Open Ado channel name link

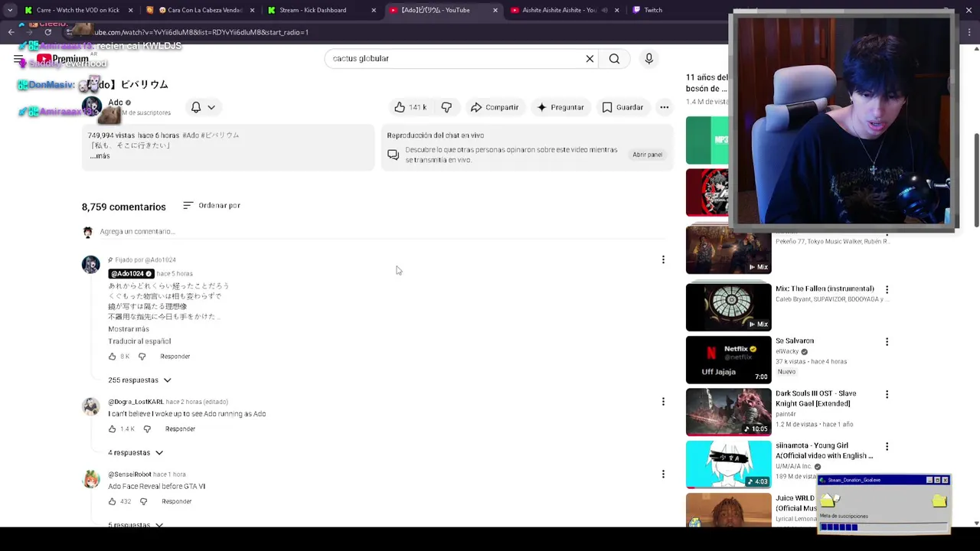116,103
